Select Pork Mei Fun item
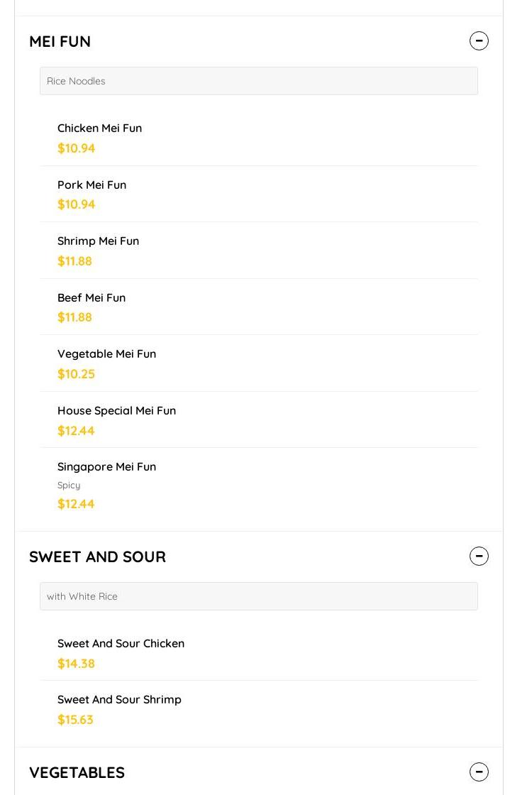The height and width of the screenshot is (795, 532). coord(92,185)
